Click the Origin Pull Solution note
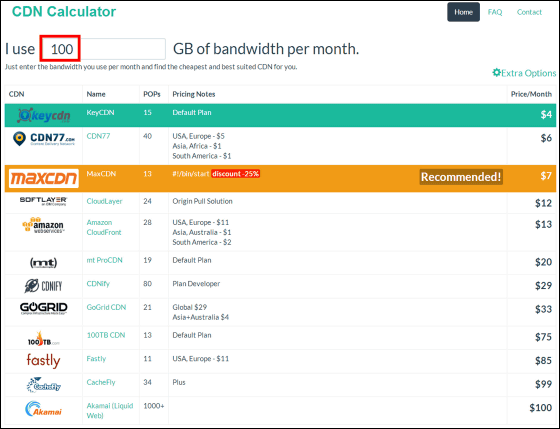This screenshot has width=560, height=429. (202, 201)
